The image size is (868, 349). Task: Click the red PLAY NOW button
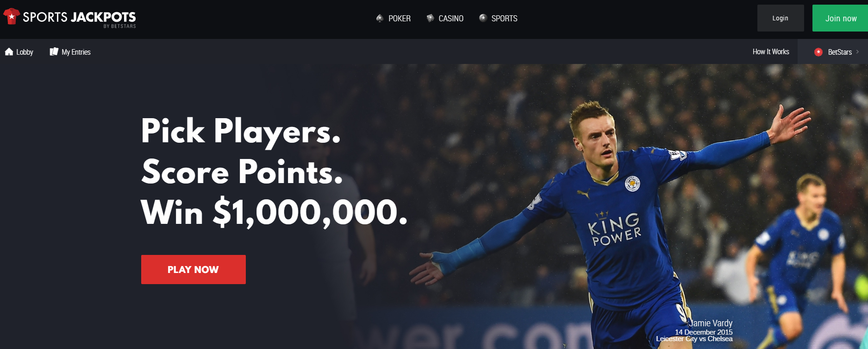[x=194, y=269]
